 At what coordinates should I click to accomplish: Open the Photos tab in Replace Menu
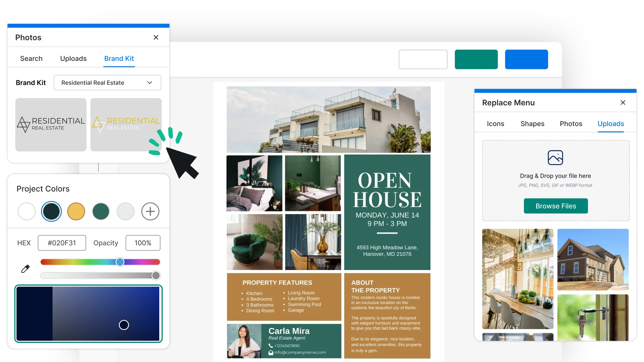[571, 124]
